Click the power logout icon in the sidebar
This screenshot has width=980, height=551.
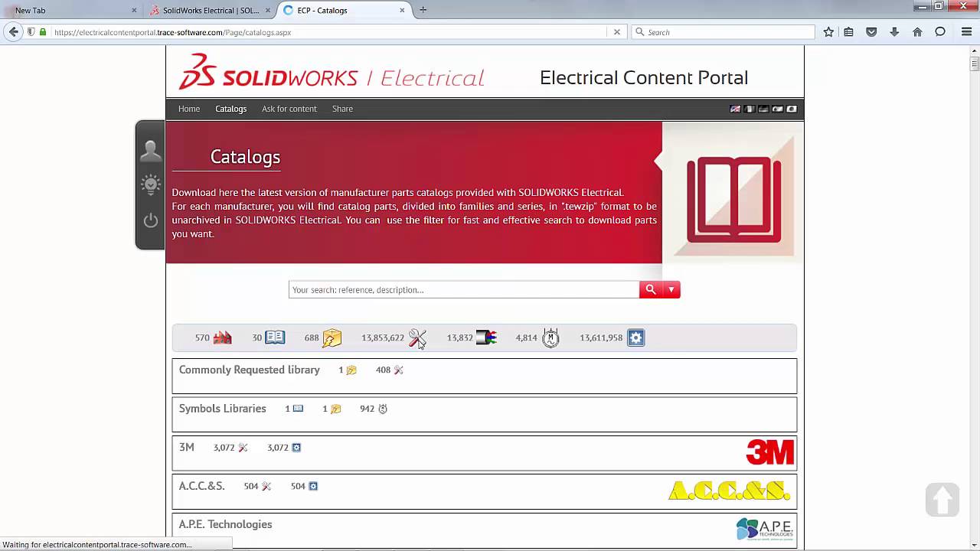[x=150, y=220]
